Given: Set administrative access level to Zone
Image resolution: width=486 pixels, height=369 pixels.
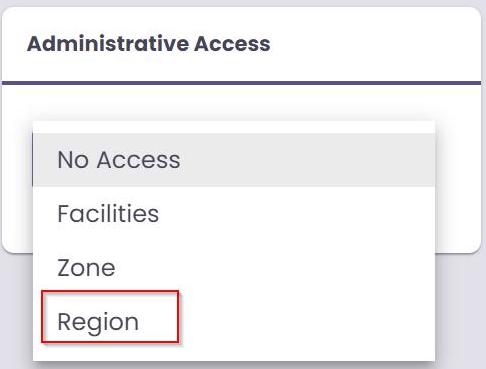Looking at the screenshot, I should tap(234, 268).
